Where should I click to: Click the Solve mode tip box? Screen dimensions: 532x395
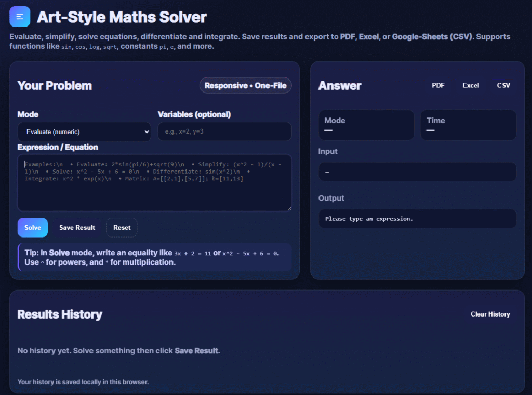[154, 257]
